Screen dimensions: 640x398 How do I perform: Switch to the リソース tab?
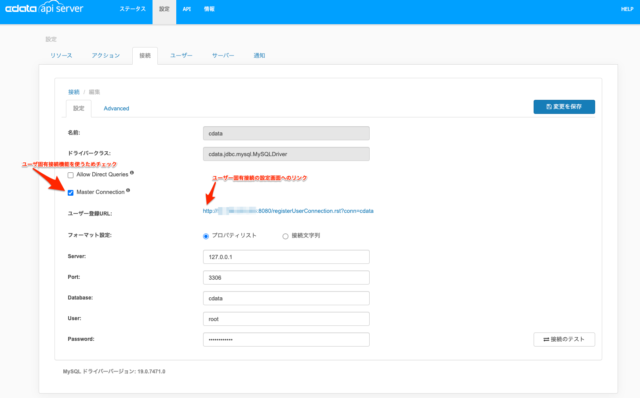[61, 56]
